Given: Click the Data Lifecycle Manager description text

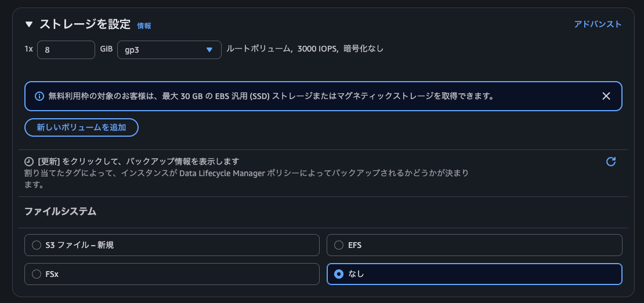Looking at the screenshot, I should tap(247, 179).
